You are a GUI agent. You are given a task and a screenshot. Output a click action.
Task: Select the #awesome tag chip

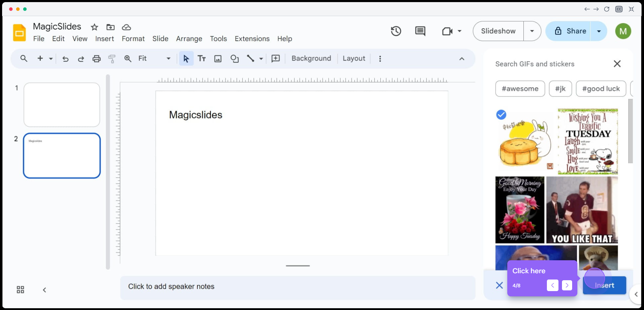click(520, 89)
